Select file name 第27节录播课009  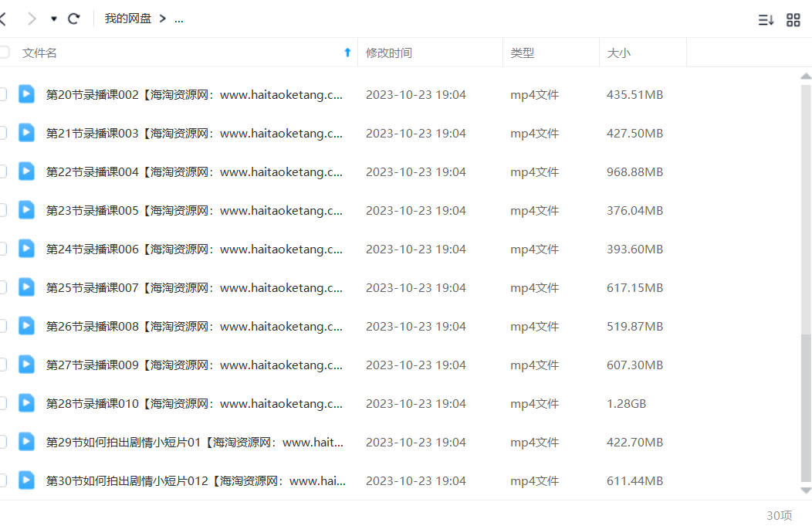tap(195, 365)
